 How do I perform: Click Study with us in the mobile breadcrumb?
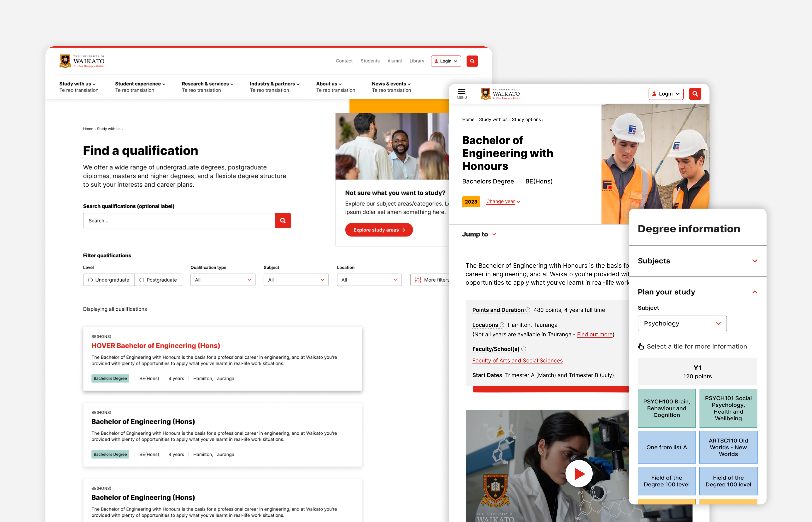(493, 120)
